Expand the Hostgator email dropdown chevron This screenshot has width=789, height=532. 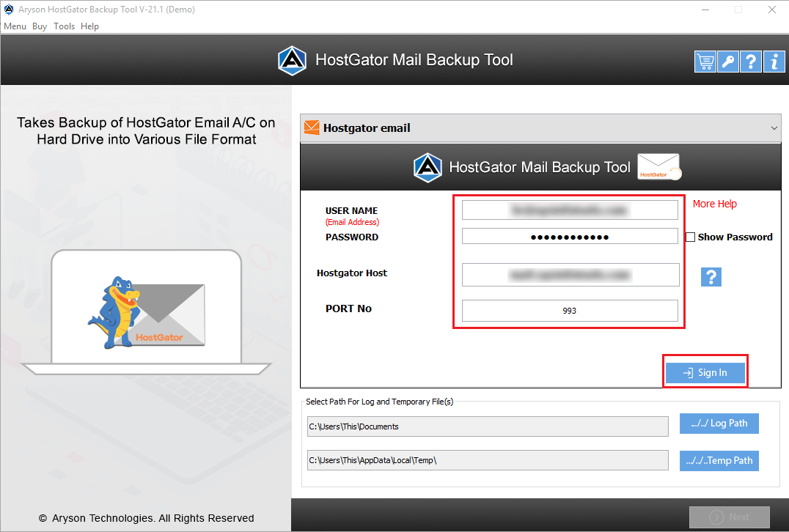click(x=774, y=128)
